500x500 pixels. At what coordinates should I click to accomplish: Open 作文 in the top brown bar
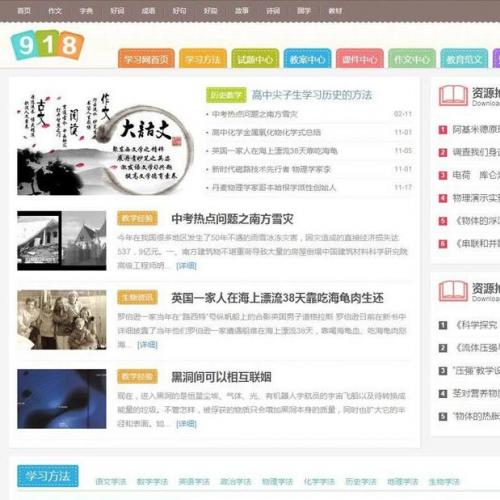click(x=55, y=11)
